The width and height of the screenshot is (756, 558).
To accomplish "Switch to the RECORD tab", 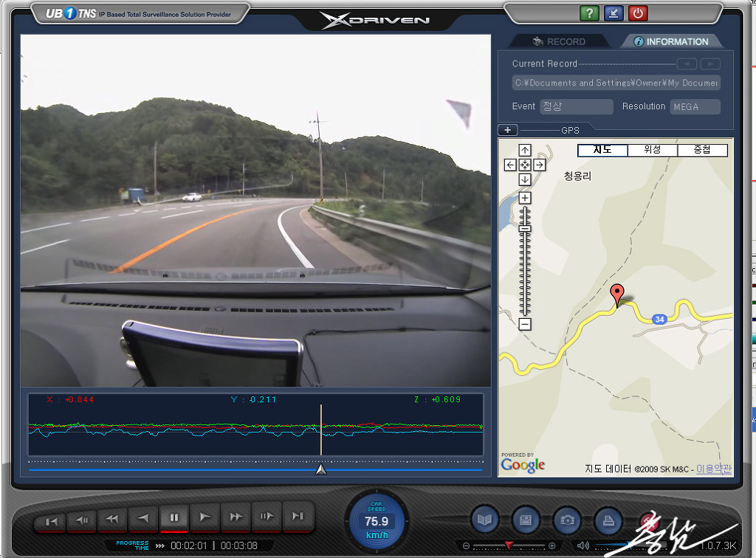I will (560, 41).
